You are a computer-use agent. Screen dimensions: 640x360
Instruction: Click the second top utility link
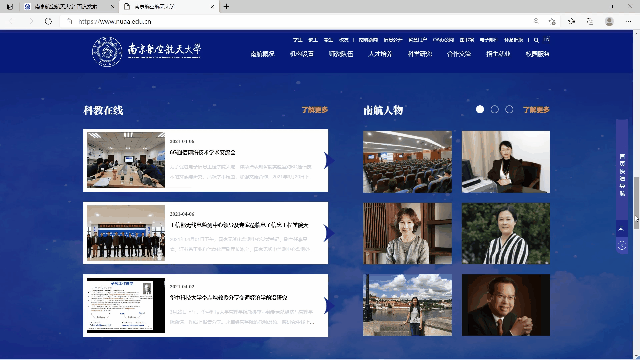click(x=313, y=40)
